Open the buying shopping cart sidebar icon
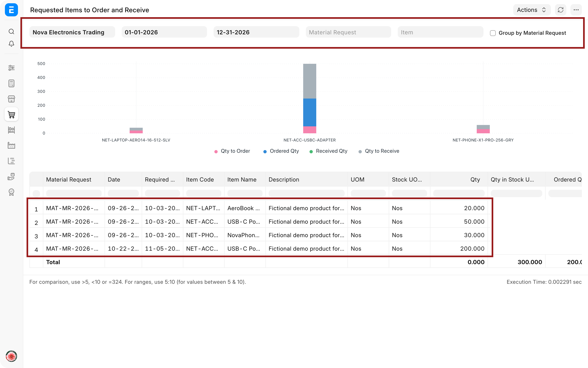Image resolution: width=588 pixels, height=368 pixels. point(11,114)
